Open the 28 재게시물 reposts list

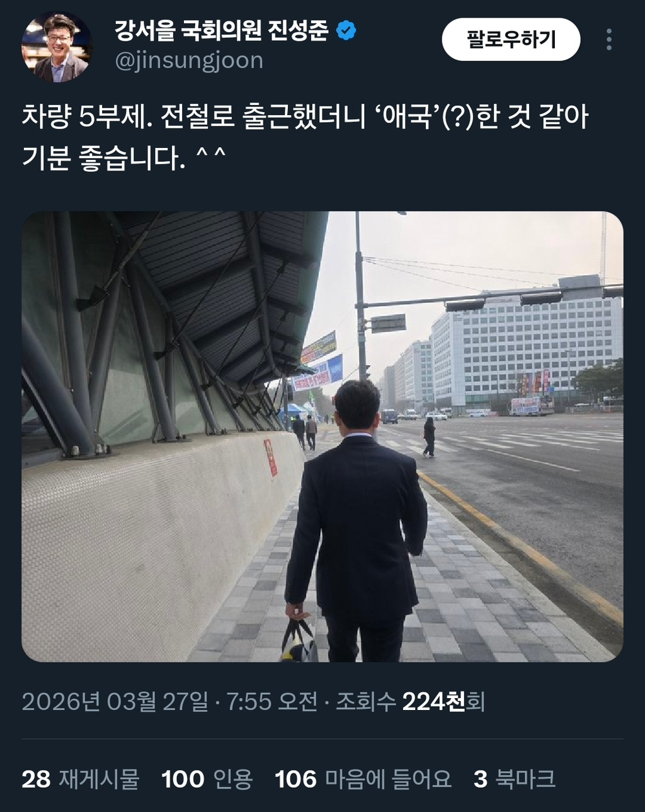coord(81,779)
